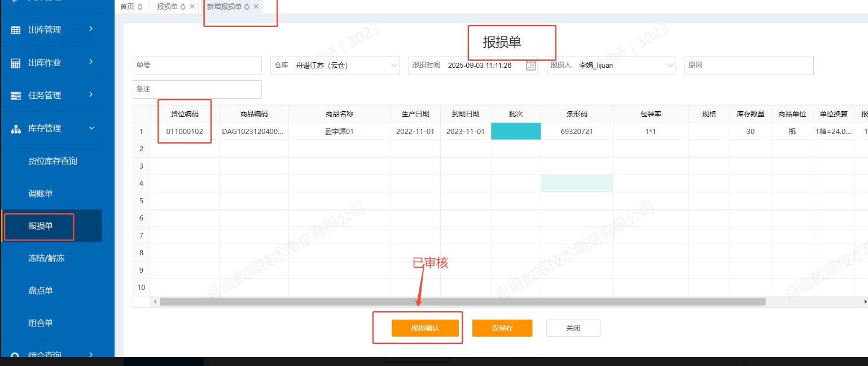Collapse the 库存管理 menu section

[91, 128]
